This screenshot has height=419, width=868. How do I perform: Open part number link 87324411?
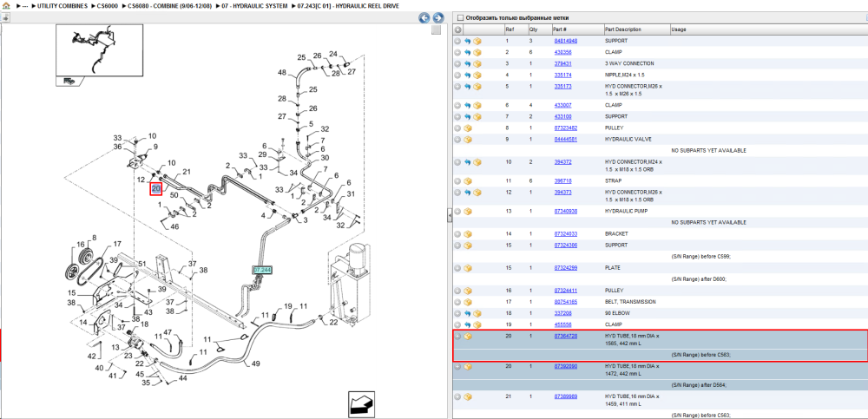pyautogui.click(x=566, y=291)
